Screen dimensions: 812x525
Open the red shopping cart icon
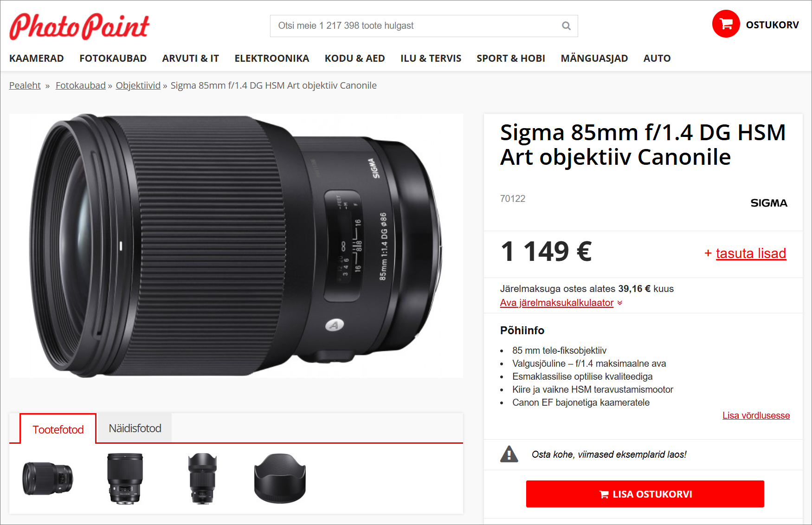(x=726, y=24)
